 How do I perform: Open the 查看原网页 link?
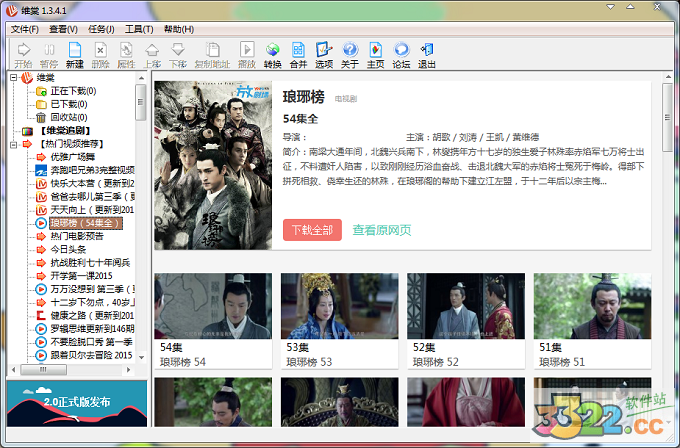382,230
